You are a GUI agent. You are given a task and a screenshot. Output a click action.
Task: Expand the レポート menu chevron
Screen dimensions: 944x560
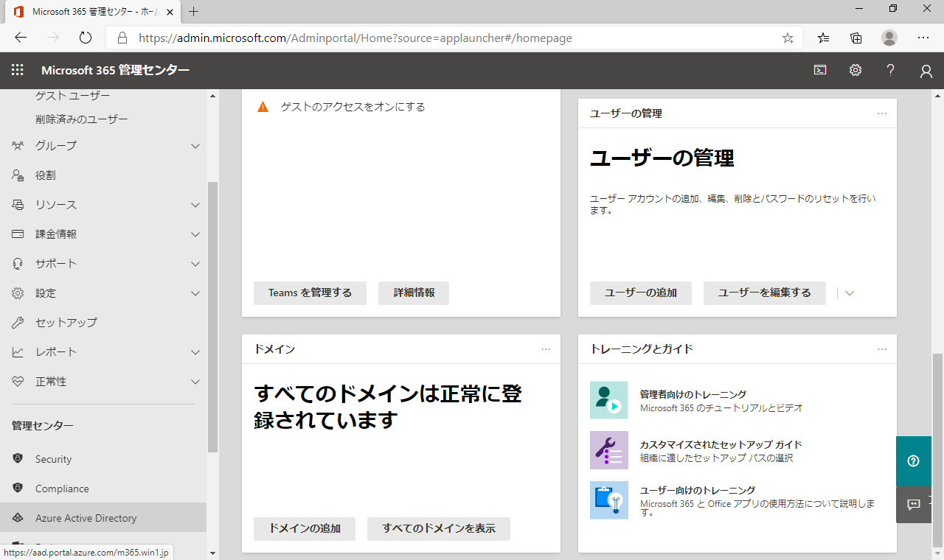tap(195, 352)
